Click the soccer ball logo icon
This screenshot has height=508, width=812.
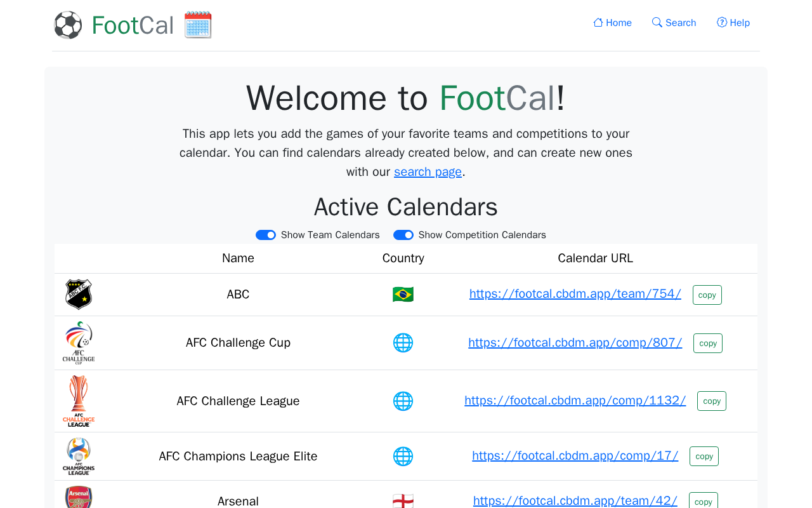68,25
